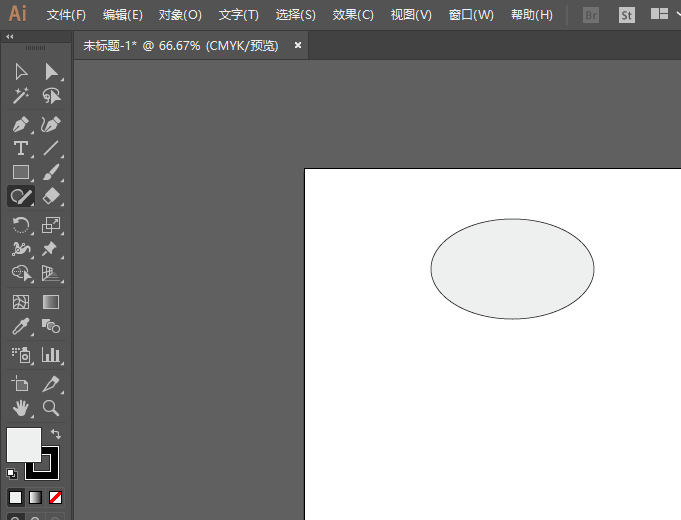Select the Eyedropper tool

point(20,326)
